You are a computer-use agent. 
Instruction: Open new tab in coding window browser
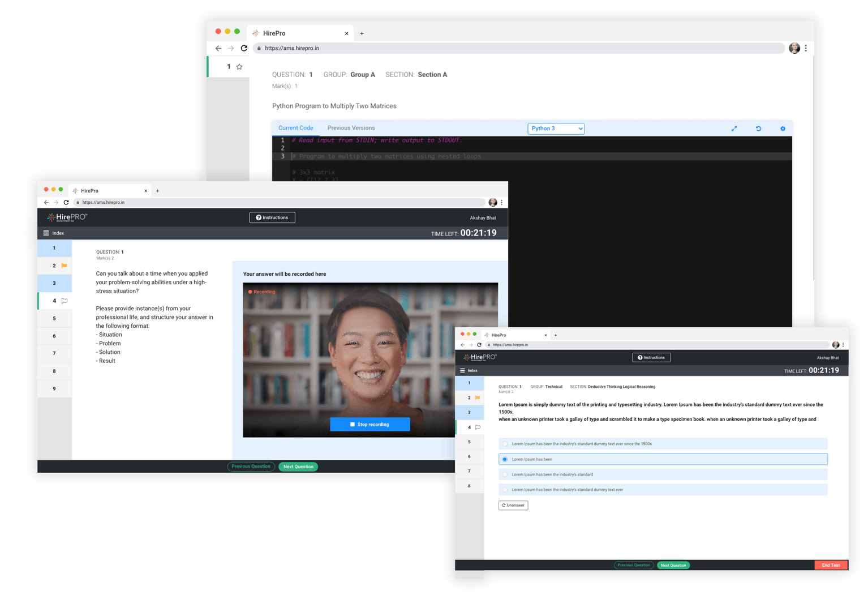tap(362, 33)
